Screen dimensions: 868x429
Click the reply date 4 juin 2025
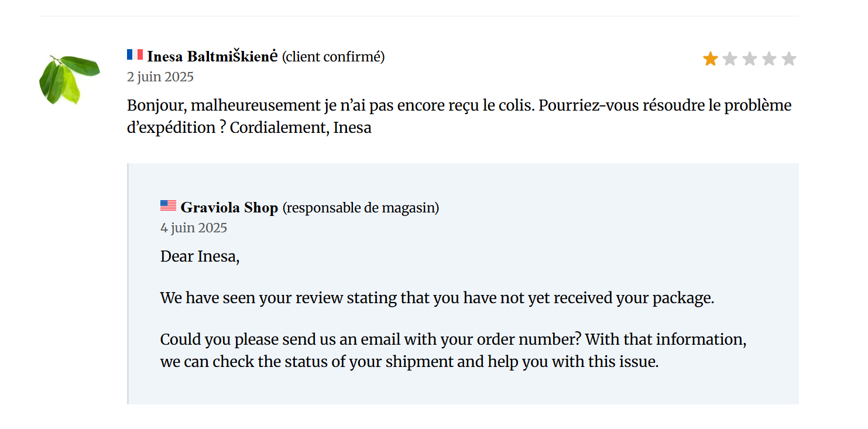coord(194,228)
